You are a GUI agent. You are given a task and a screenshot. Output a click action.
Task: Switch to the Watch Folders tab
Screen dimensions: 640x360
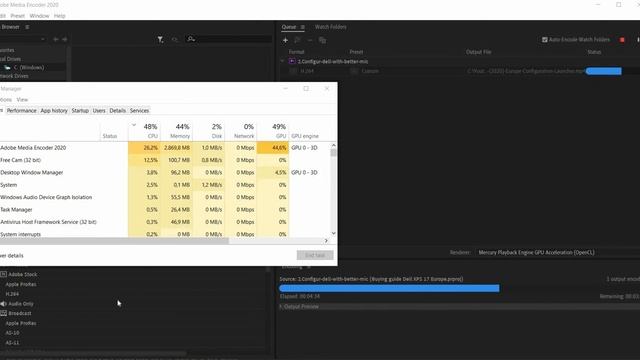coord(331,27)
